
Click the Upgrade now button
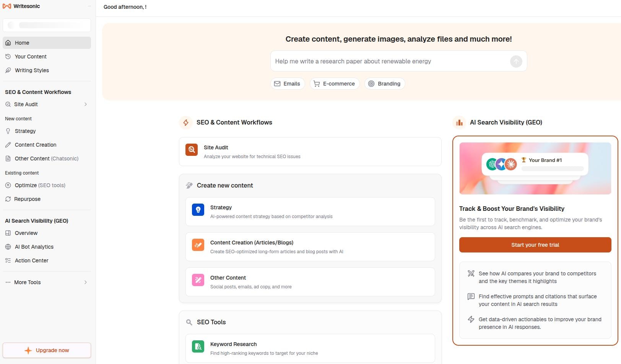click(47, 350)
